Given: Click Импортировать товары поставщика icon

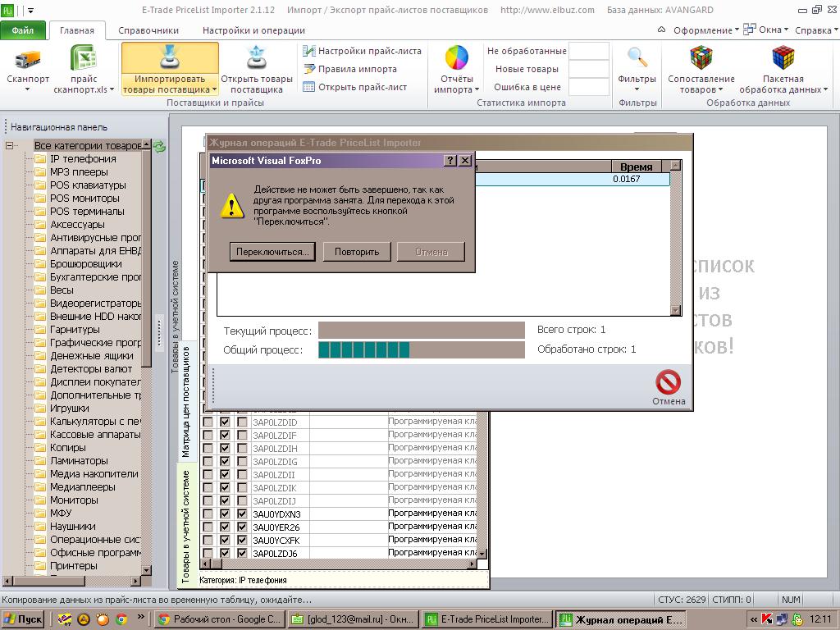Looking at the screenshot, I should (x=170, y=58).
